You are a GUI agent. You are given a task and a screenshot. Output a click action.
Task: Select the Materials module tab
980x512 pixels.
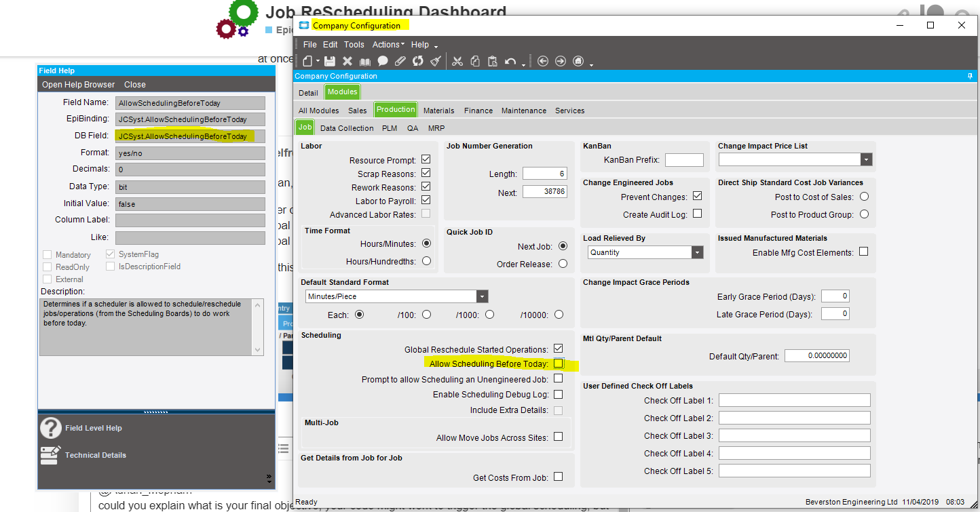tap(439, 111)
